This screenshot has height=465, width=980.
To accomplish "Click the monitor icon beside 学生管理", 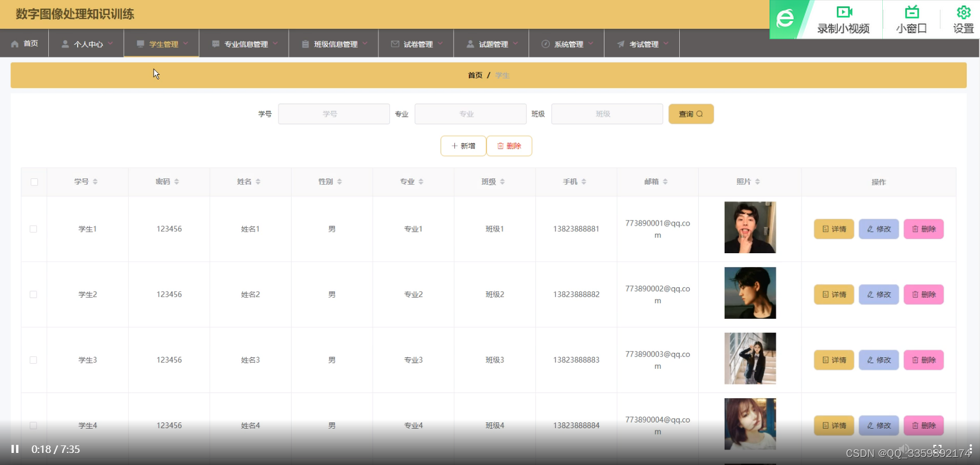I will click(x=140, y=44).
